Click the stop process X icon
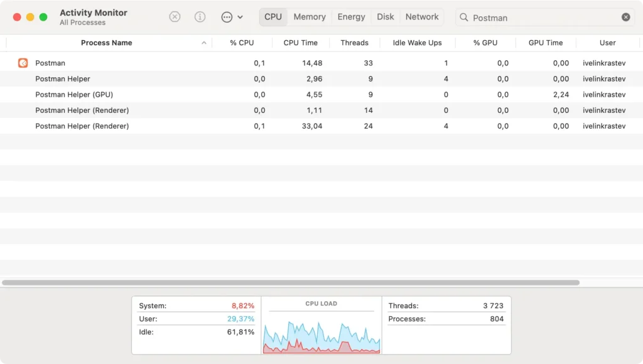 click(175, 17)
